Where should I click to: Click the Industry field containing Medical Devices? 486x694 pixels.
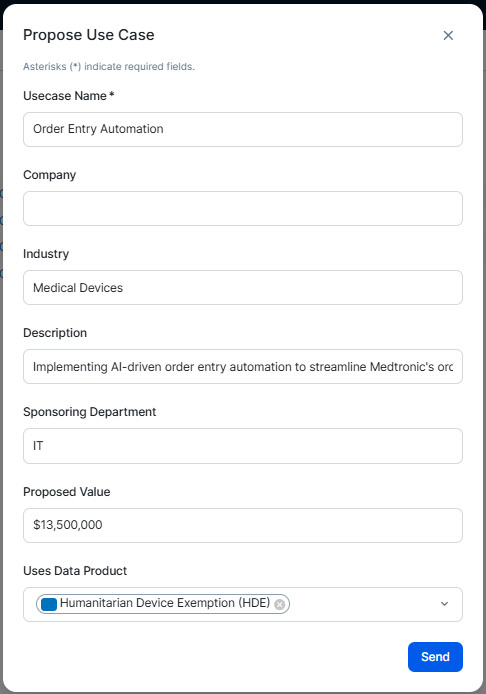(x=243, y=288)
